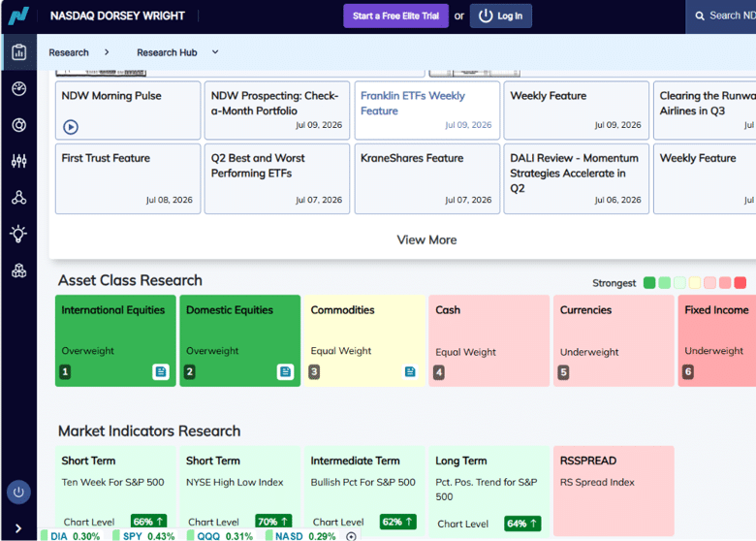Open the Fixed Income asset class card
Image resolution: width=756 pixels, height=541 pixels.
click(717, 341)
